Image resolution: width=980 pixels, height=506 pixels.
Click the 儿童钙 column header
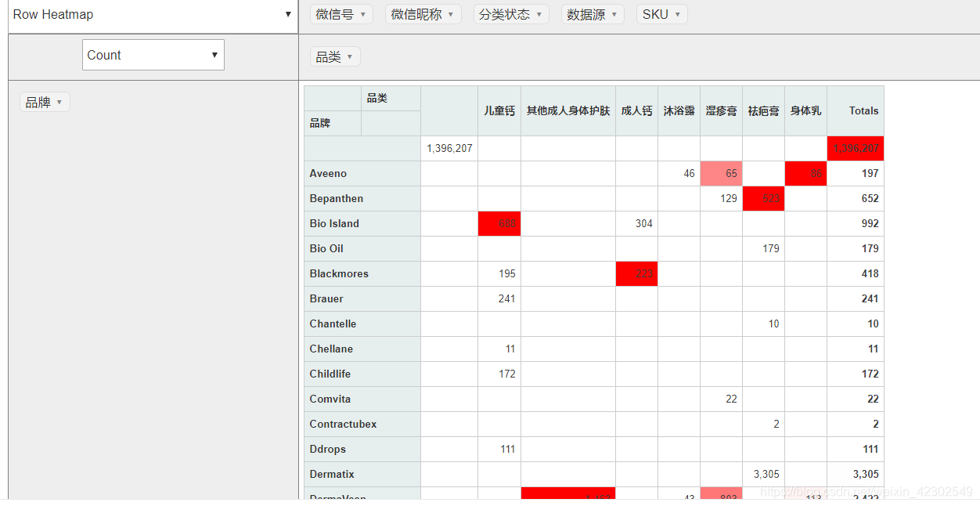point(499,110)
